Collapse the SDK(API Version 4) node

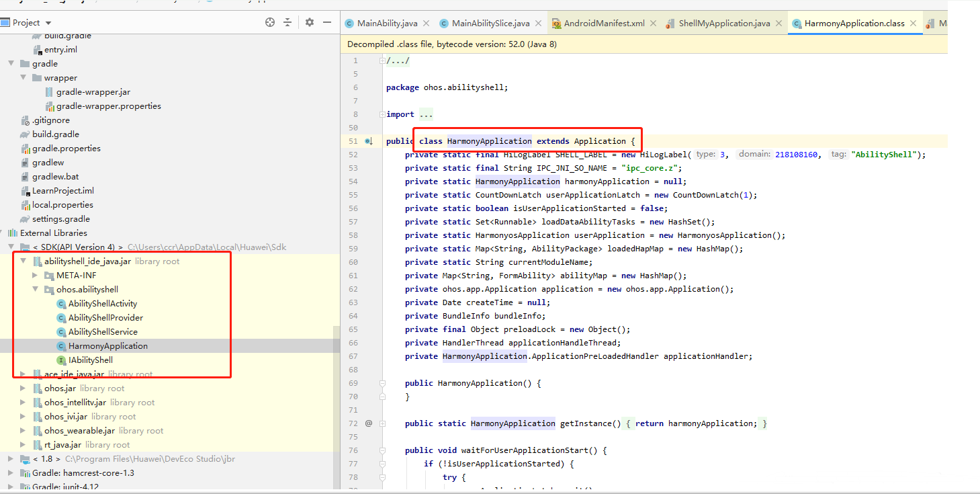point(11,247)
